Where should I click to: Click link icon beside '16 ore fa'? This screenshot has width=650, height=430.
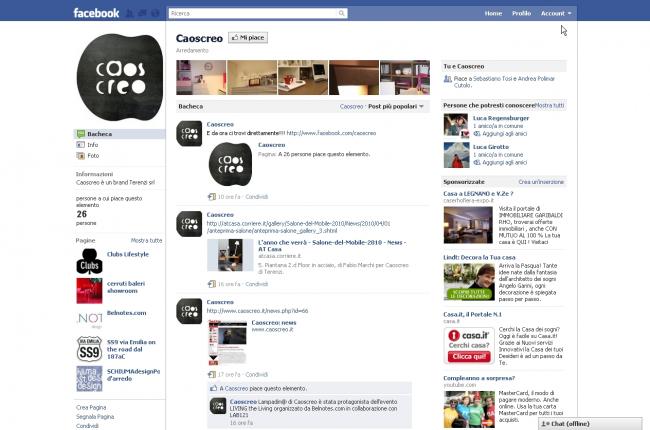click(x=212, y=284)
